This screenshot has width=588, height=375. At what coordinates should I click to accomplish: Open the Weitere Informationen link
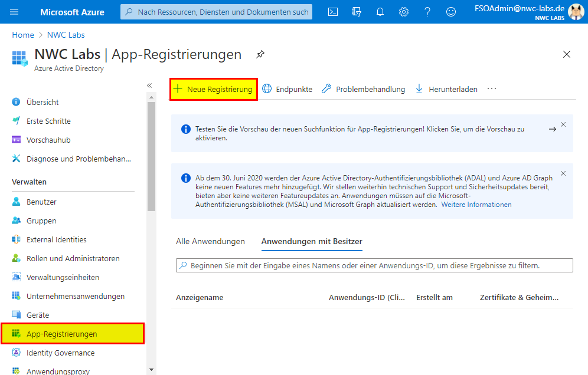(x=476, y=205)
